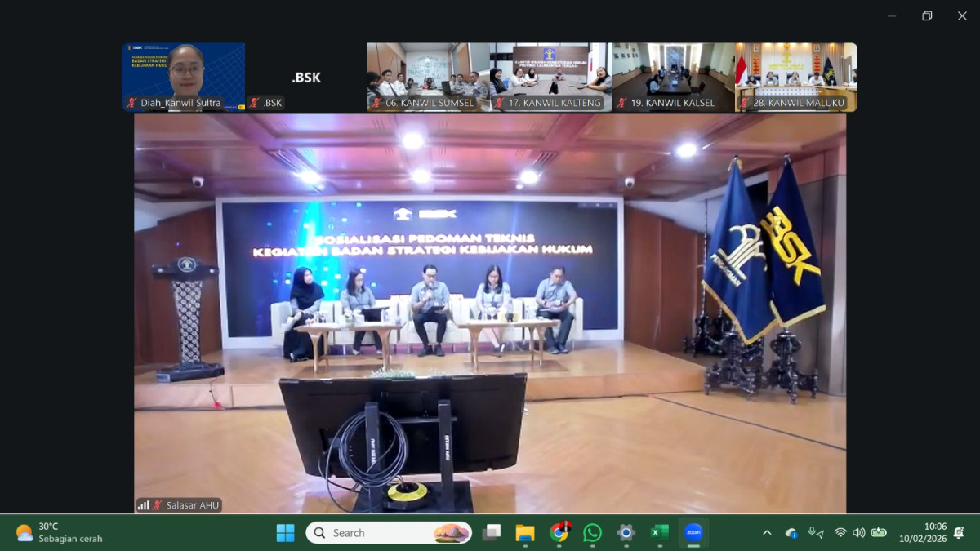The height and width of the screenshot is (551, 980).
Task: Open WhatsApp from the taskbar
Action: click(593, 533)
